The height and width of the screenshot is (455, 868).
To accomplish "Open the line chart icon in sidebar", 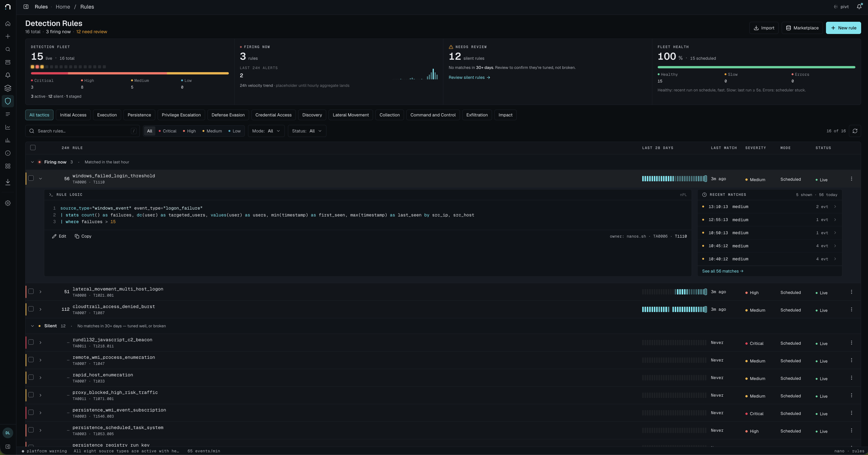I will pyautogui.click(x=8, y=127).
